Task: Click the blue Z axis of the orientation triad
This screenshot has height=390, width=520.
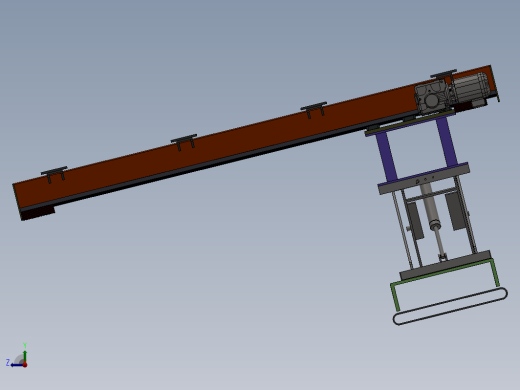Action: click(17, 365)
